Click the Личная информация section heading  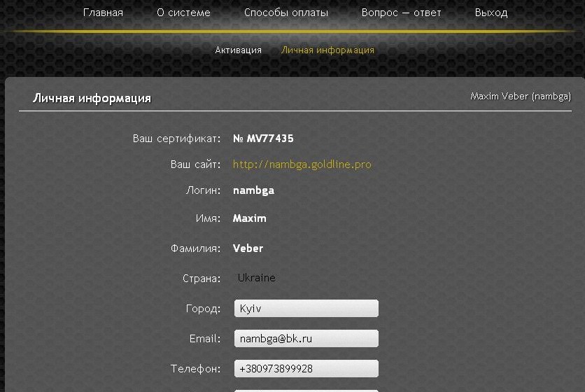(92, 98)
